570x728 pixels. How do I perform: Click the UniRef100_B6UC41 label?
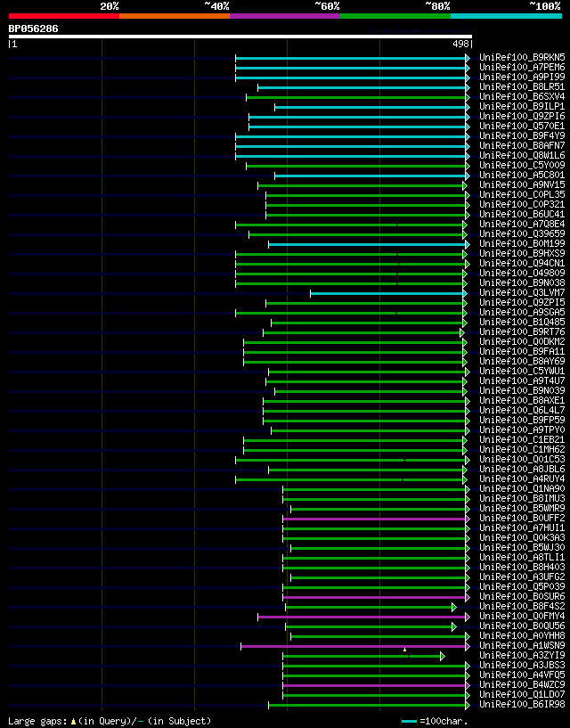(x=522, y=214)
